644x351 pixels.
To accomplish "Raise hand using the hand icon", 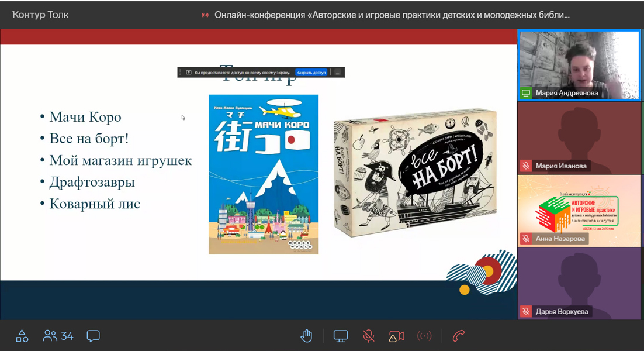I will tap(306, 336).
